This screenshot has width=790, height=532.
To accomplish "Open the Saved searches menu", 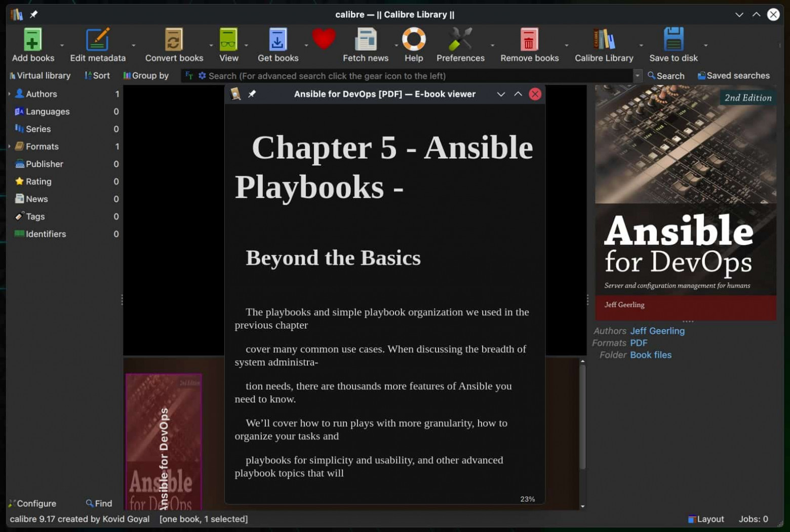I will pyautogui.click(x=733, y=75).
